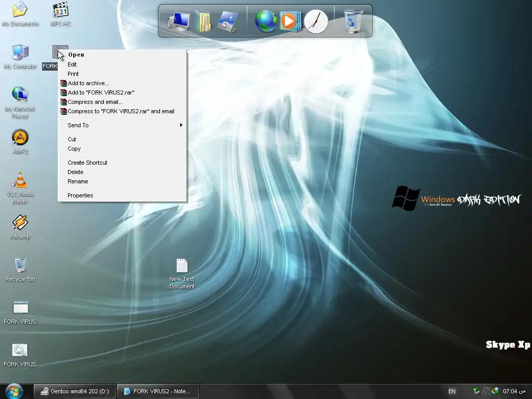The width and height of the screenshot is (532, 399).
Task: Choose Delete from the context menu
Action: 122,172
